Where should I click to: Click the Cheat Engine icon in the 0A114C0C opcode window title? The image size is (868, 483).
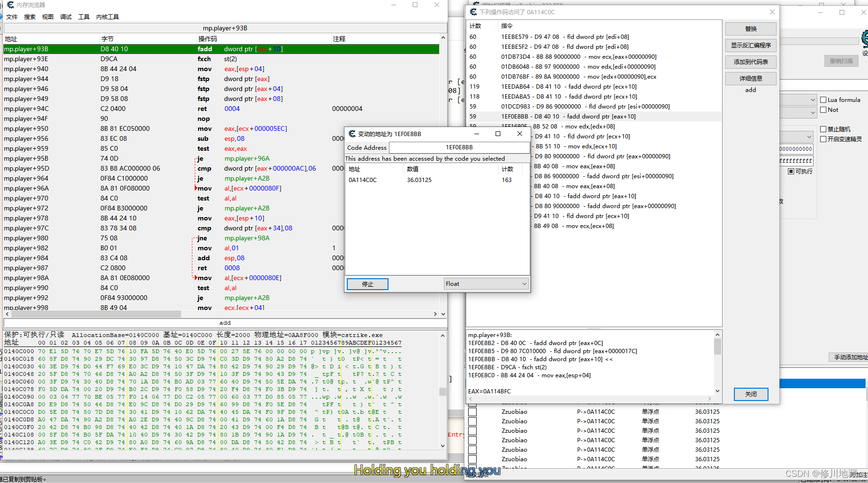pyautogui.click(x=473, y=12)
